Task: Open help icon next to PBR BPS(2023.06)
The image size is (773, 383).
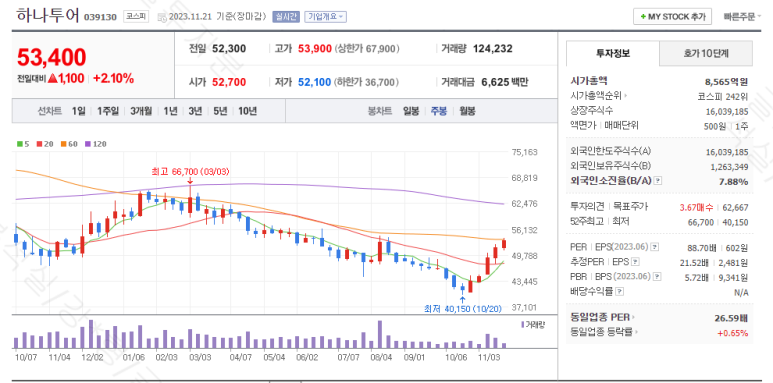Action: (x=657, y=277)
